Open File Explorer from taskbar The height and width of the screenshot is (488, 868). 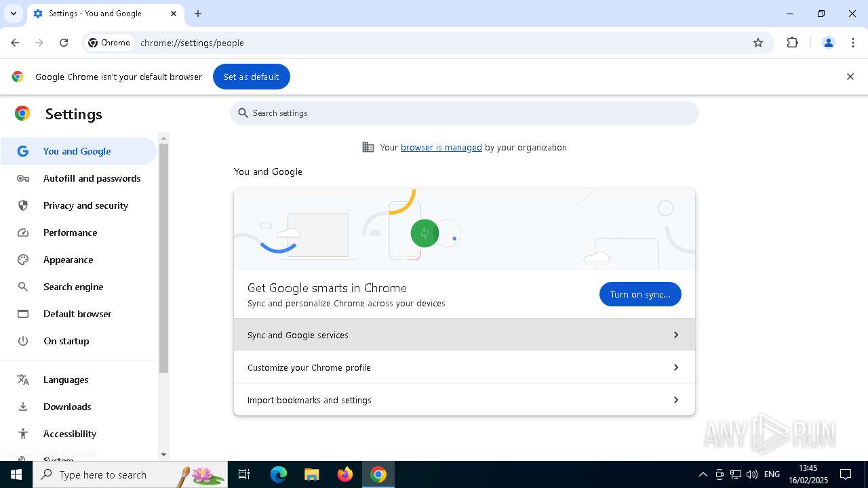click(x=311, y=474)
